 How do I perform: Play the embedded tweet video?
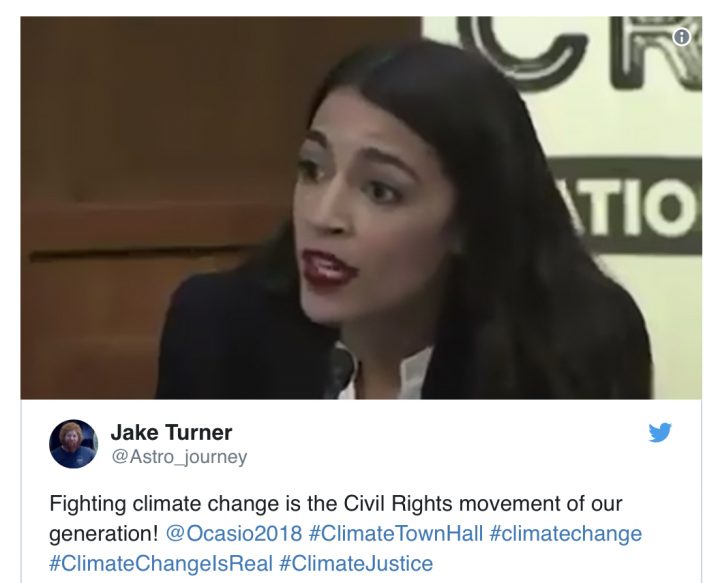pyautogui.click(x=361, y=207)
